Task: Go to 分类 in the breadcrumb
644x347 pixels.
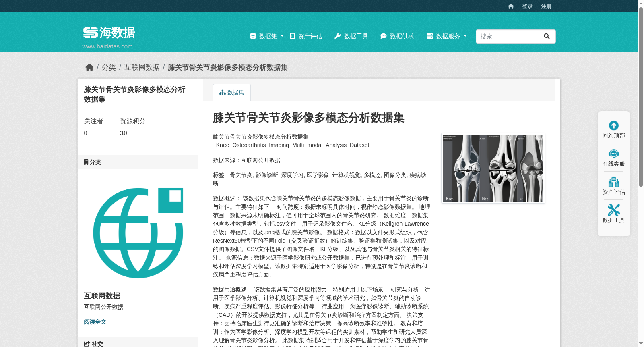Action: [109, 67]
